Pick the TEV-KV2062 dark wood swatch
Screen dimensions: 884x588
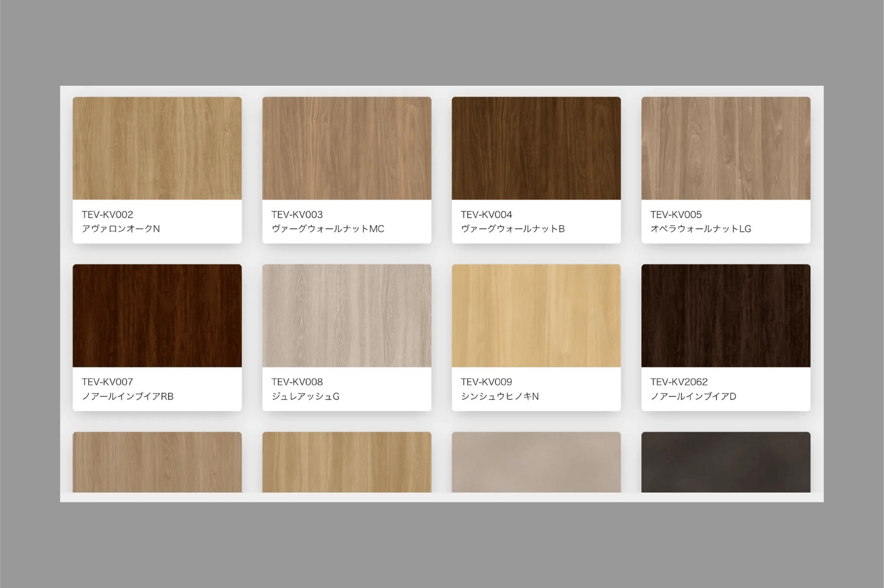[x=726, y=315]
